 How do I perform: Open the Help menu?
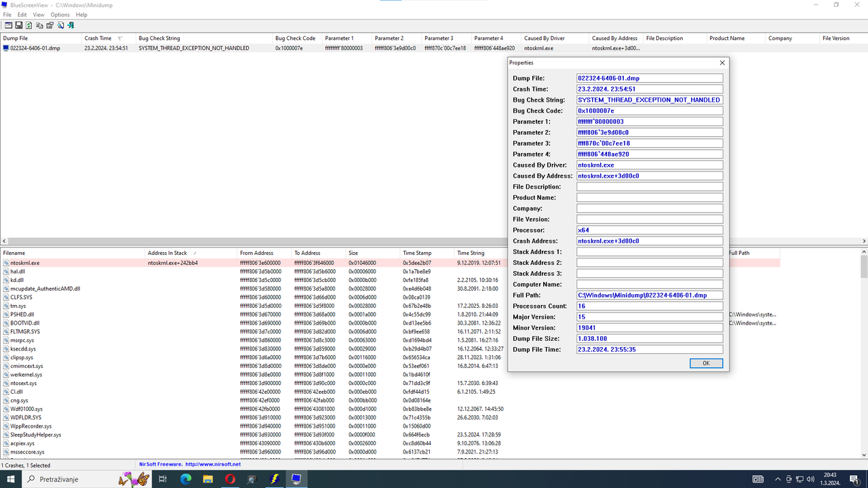pyautogui.click(x=81, y=14)
